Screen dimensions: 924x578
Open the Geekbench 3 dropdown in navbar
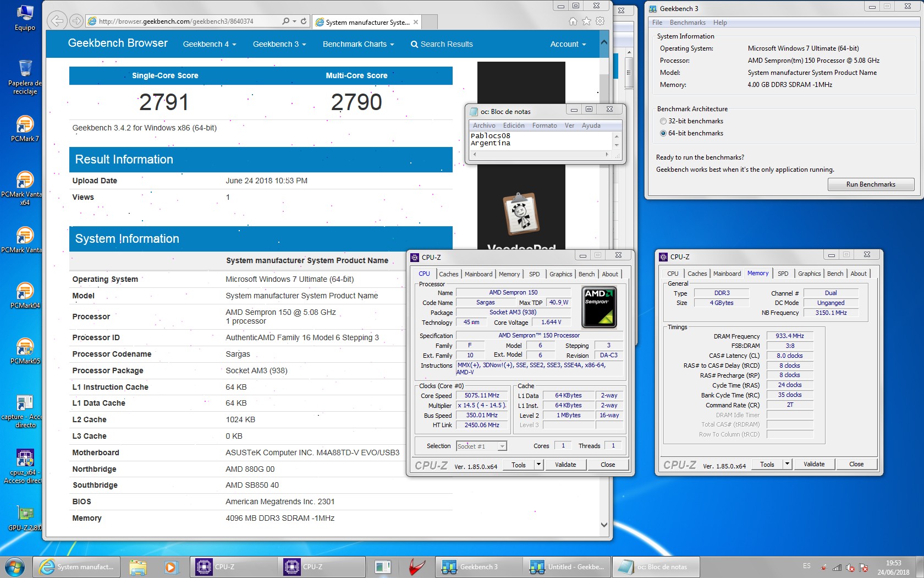pyautogui.click(x=279, y=44)
